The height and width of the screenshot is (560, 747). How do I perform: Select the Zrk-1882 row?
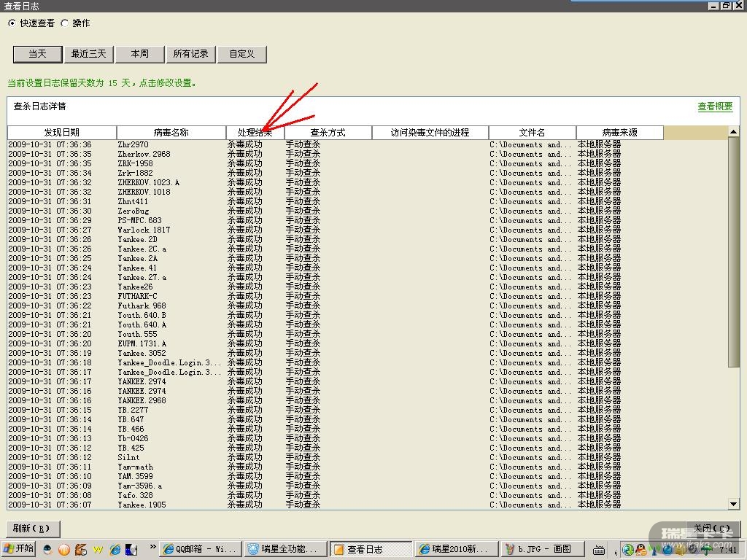(336, 173)
